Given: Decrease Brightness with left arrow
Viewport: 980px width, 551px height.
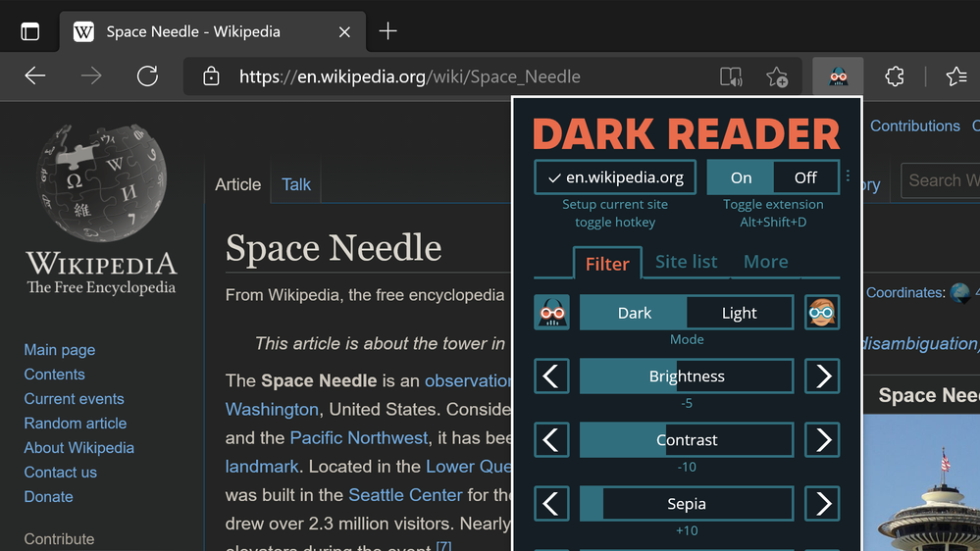Looking at the screenshot, I should tap(552, 376).
